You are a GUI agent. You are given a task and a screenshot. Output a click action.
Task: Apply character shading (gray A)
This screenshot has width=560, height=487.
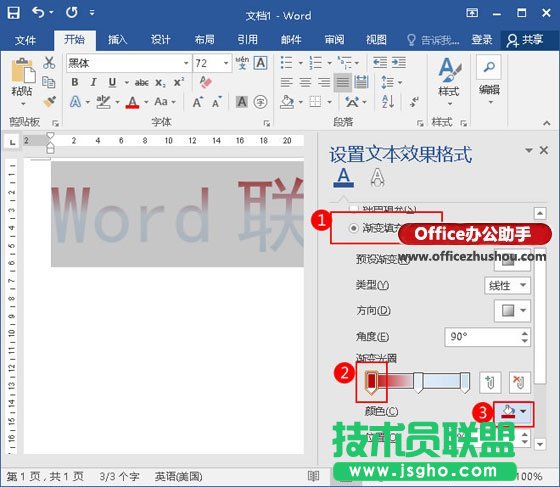click(242, 102)
